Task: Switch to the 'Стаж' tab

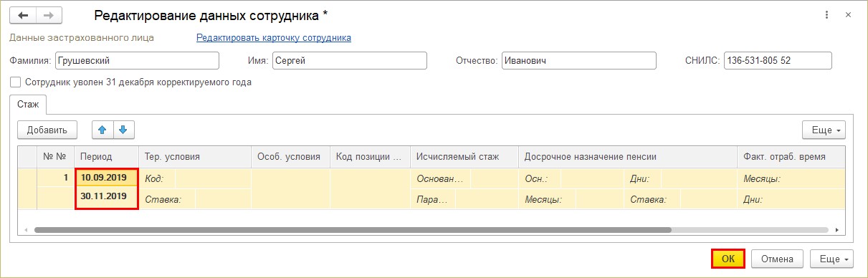Action: tap(28, 104)
